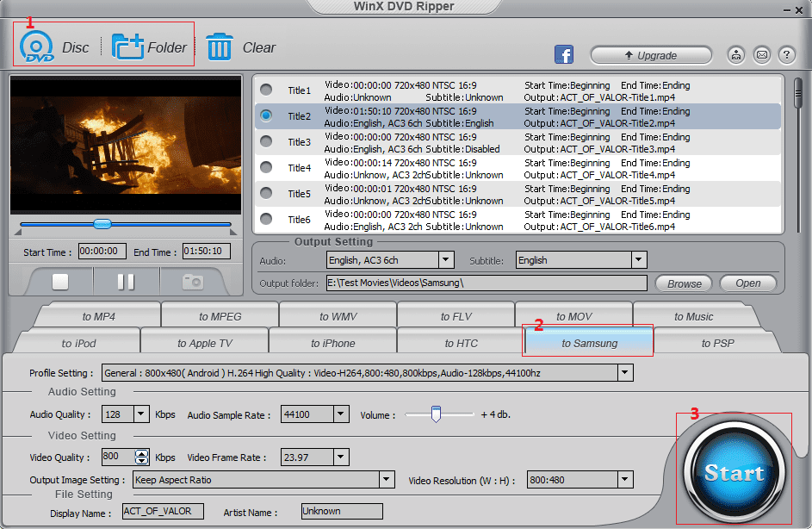Image resolution: width=812 pixels, height=529 pixels.
Task: Click the Display Name field
Action: pos(163,512)
